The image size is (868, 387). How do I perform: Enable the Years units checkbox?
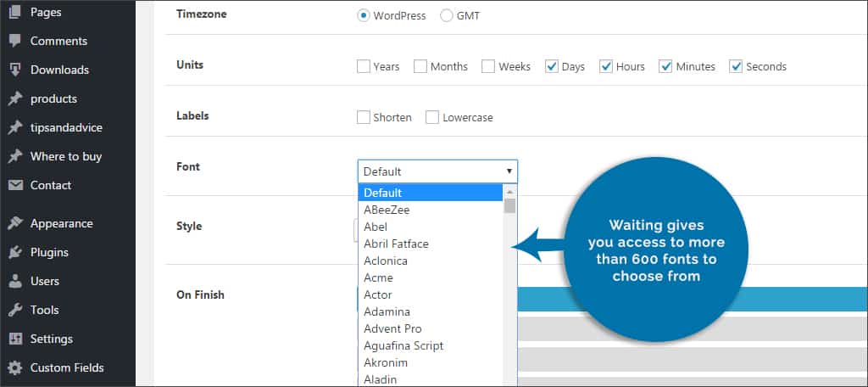tap(364, 66)
